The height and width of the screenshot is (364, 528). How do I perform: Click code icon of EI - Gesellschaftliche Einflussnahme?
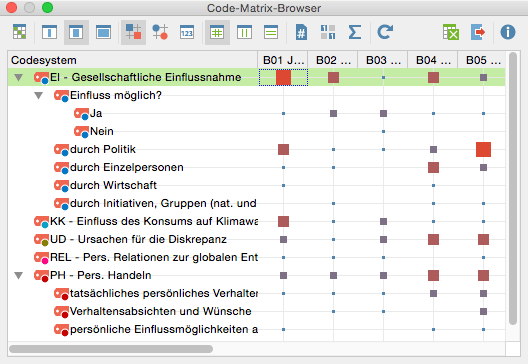[41, 78]
